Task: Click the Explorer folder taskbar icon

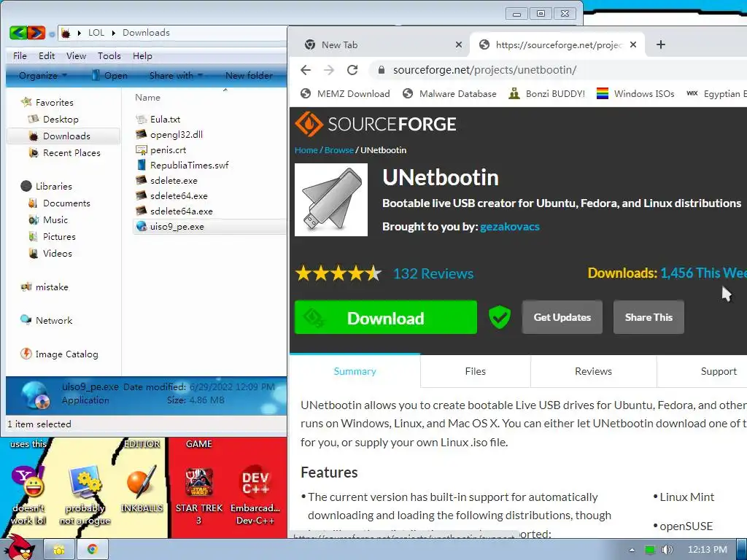Action: tap(59, 550)
